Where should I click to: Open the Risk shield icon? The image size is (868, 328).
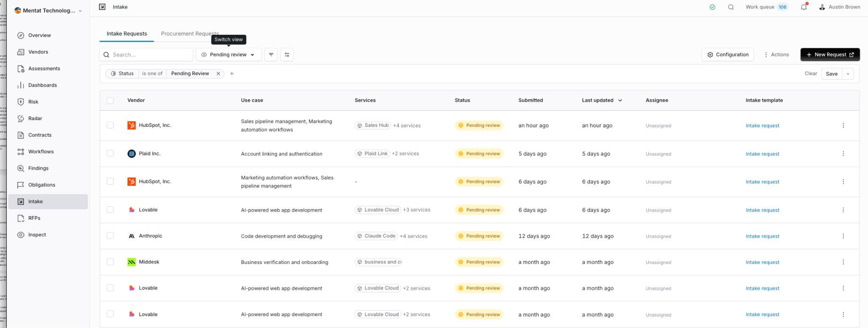[21, 102]
